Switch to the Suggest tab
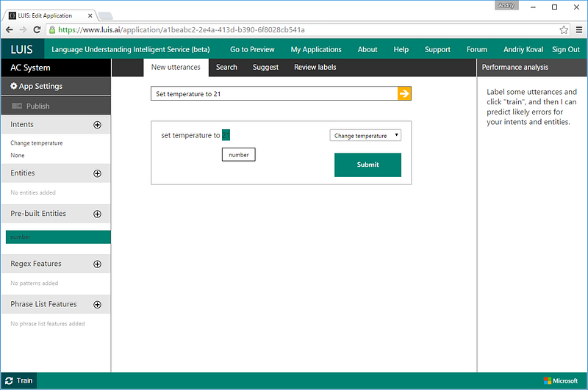Image resolution: width=588 pixels, height=390 pixels. click(265, 68)
